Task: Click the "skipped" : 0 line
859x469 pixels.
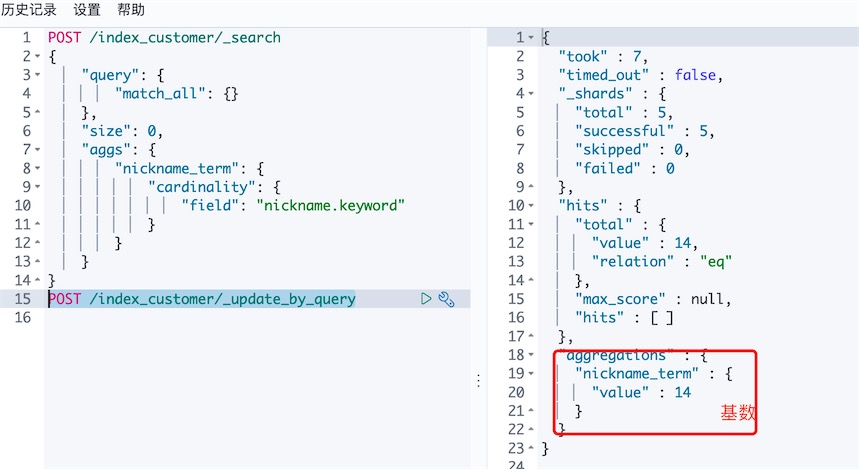Action: pyautogui.click(x=632, y=150)
